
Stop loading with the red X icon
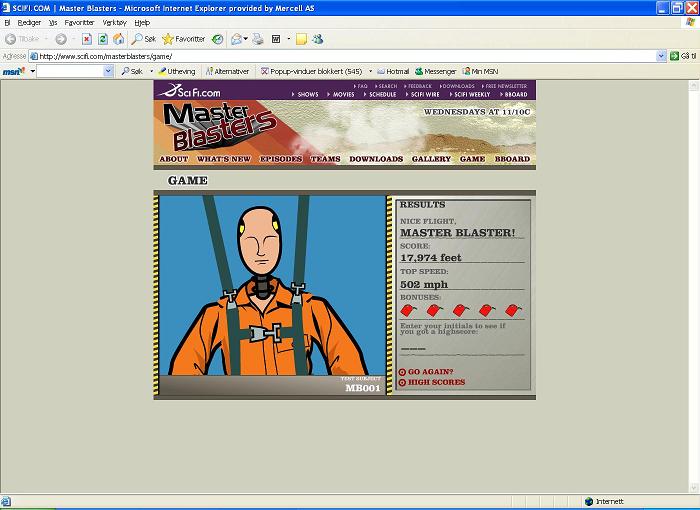[x=87, y=39]
